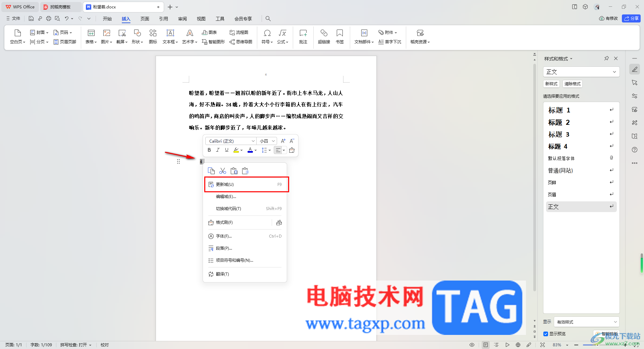Click the 分享 share button
The width and height of the screenshot is (644, 349).
[631, 18]
